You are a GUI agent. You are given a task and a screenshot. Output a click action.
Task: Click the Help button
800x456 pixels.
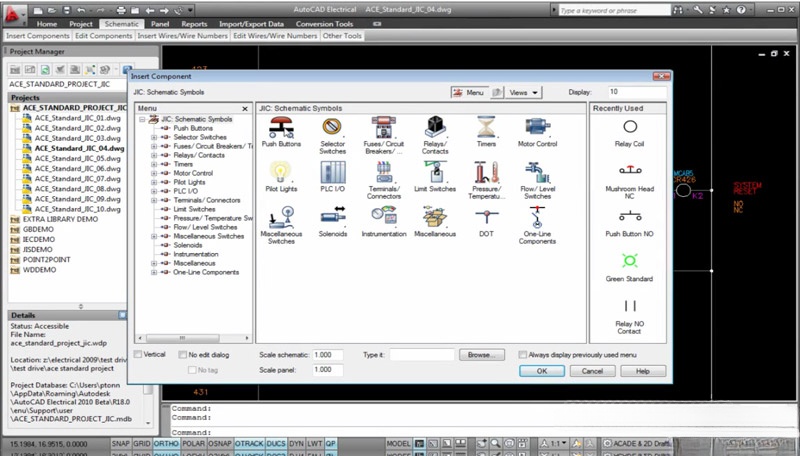click(643, 371)
